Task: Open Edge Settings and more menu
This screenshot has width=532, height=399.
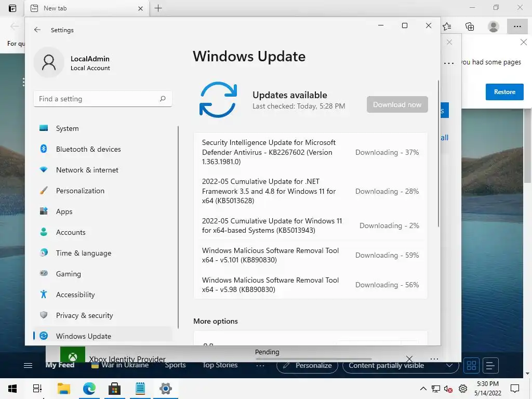Action: (x=517, y=26)
